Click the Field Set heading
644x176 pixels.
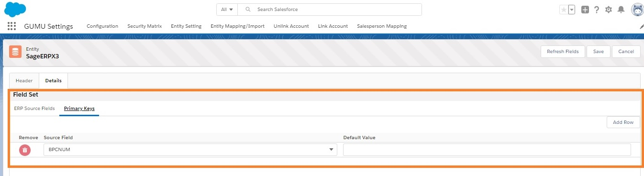(x=26, y=95)
